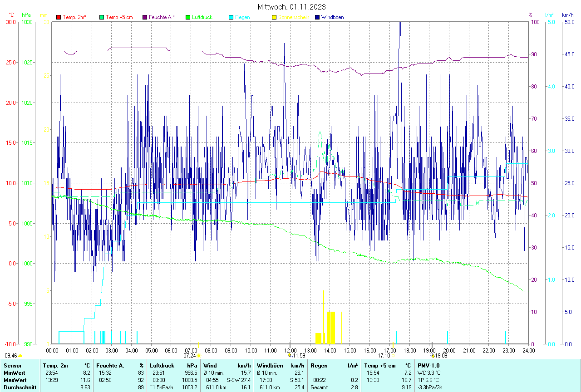The image size is (581, 392).
Task: Click the maximum pressure value 1008.5
Action: pos(189,380)
